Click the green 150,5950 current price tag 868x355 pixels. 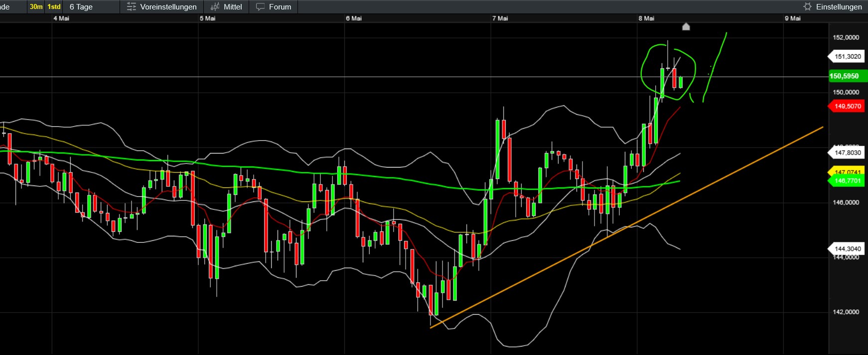tap(848, 76)
